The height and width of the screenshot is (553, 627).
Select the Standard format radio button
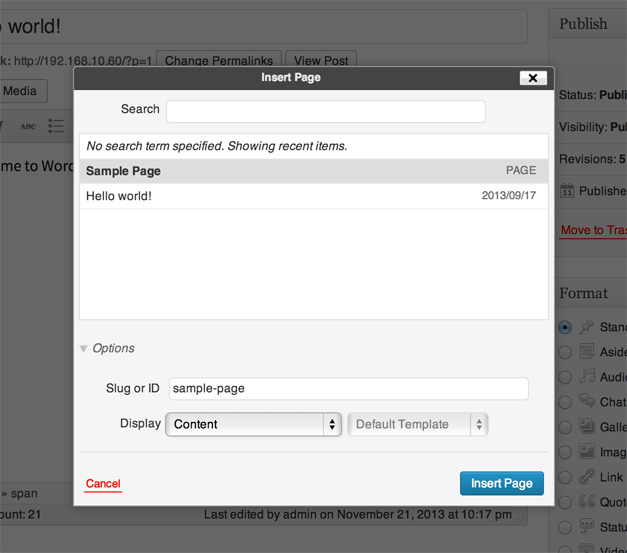(565, 327)
